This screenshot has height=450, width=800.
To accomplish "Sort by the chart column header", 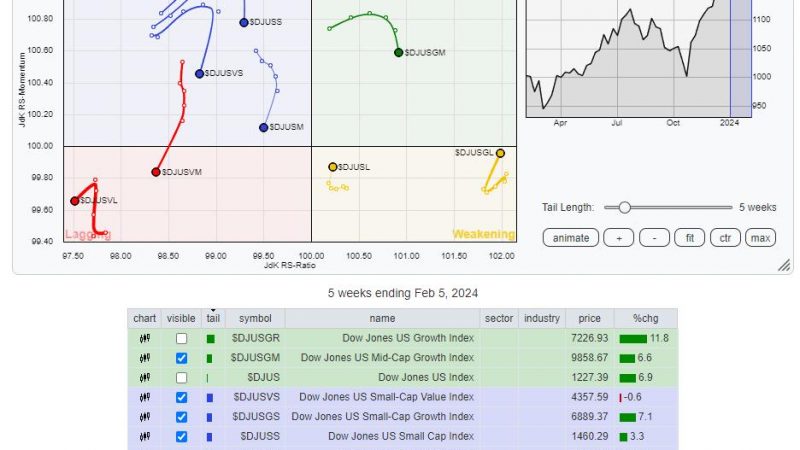I will click(144, 318).
